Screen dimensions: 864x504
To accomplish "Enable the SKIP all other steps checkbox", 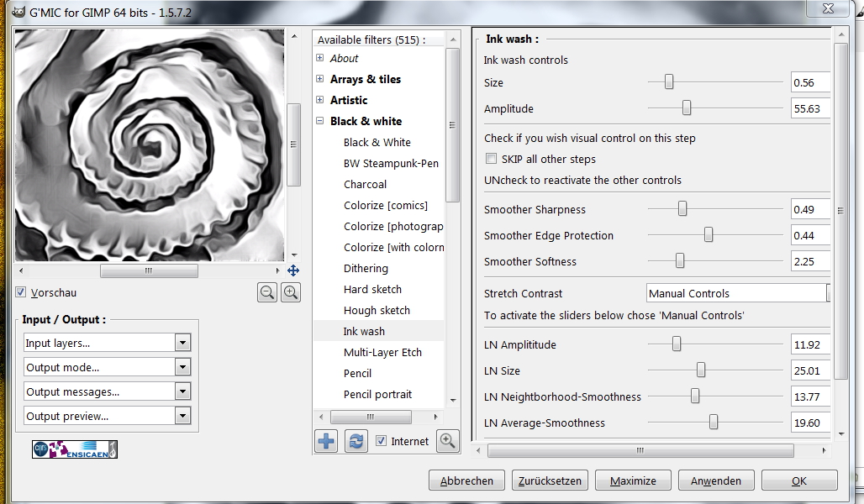I will tap(492, 159).
